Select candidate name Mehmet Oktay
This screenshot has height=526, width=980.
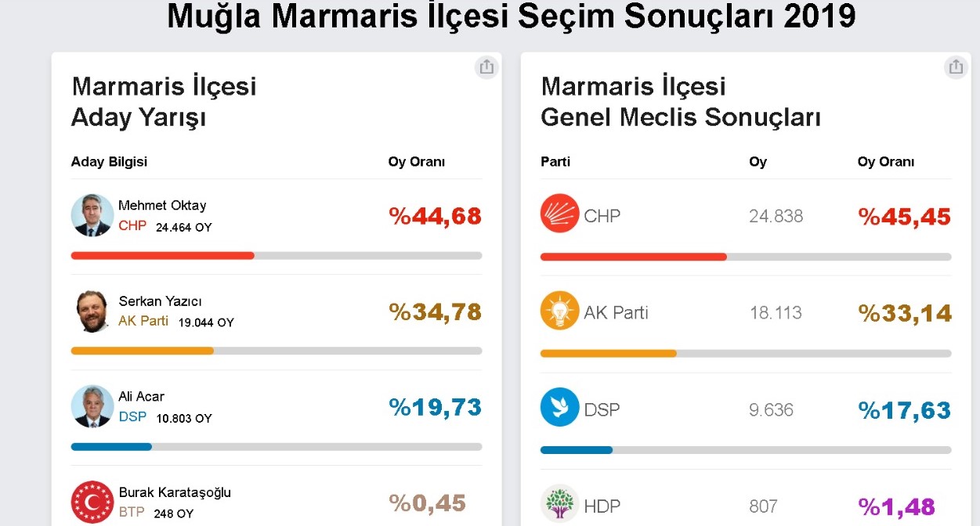click(162, 206)
